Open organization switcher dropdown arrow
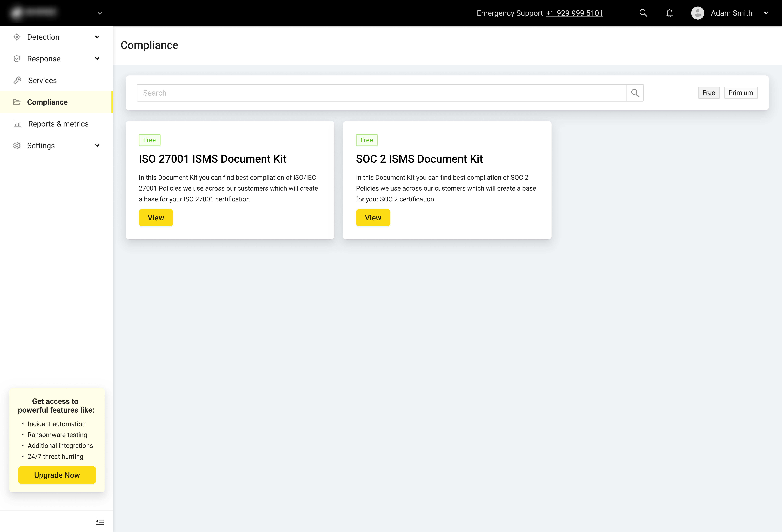Screen dimensions: 782x532 [x=100, y=13]
